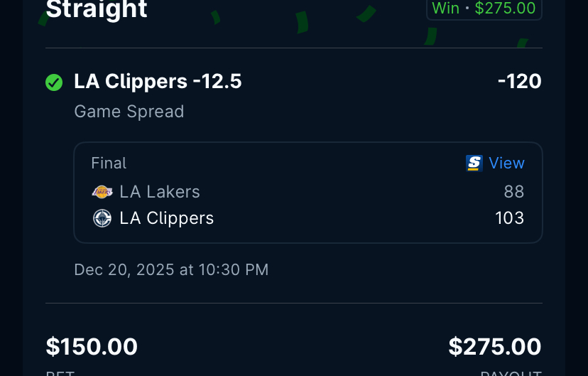
Task: Click the LA Clippers team logo
Action: (x=102, y=218)
